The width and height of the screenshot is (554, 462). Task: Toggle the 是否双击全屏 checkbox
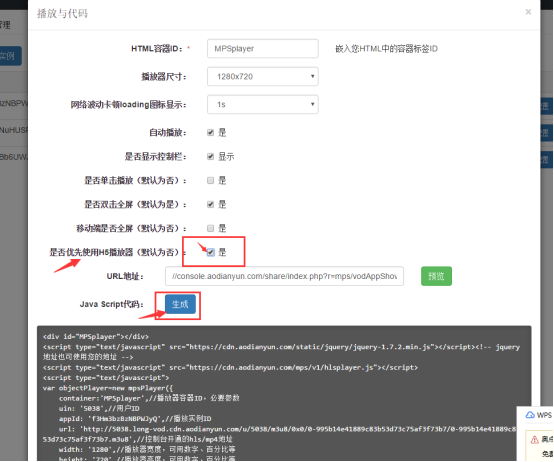click(211, 204)
